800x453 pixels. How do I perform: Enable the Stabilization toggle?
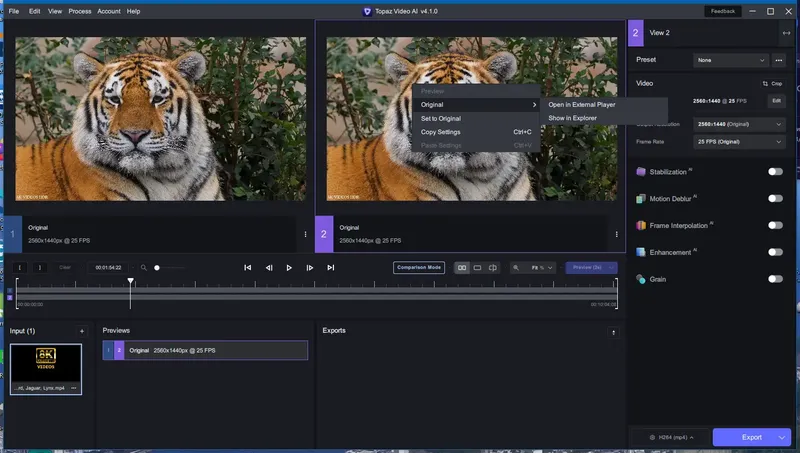point(775,172)
